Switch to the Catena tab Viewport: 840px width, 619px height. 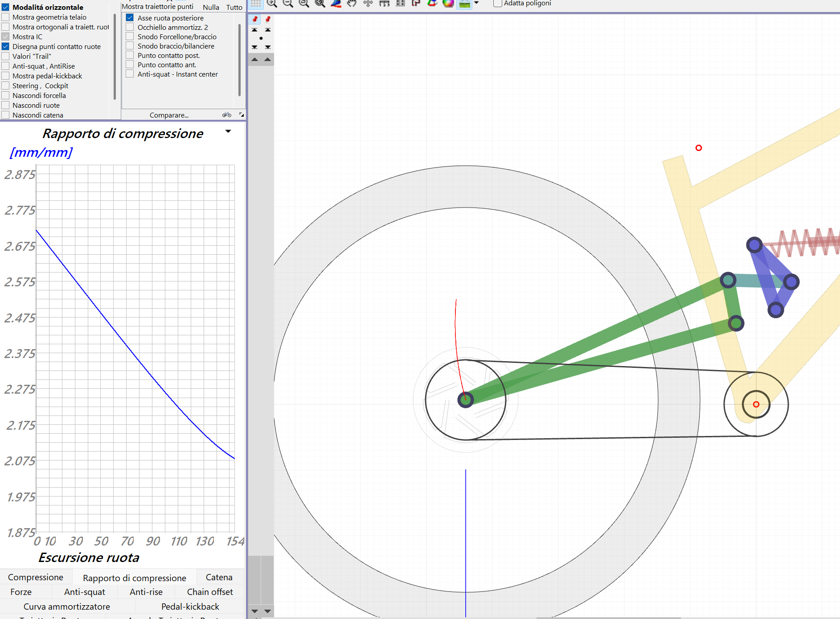pyautogui.click(x=219, y=577)
